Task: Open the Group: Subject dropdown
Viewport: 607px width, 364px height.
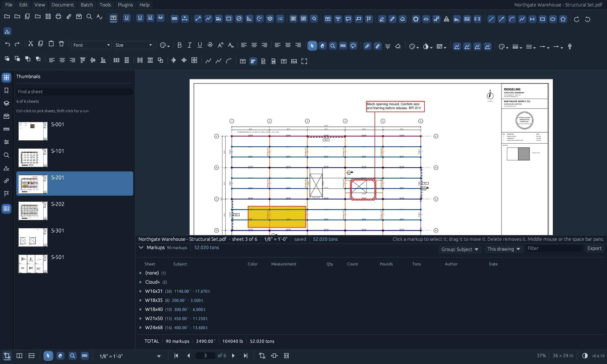Action: click(460, 249)
